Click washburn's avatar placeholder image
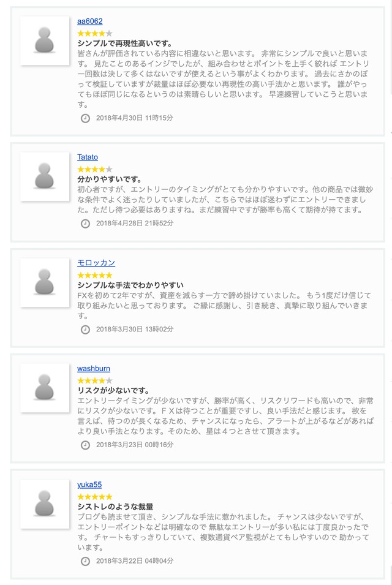392x585 pixels. point(45,388)
